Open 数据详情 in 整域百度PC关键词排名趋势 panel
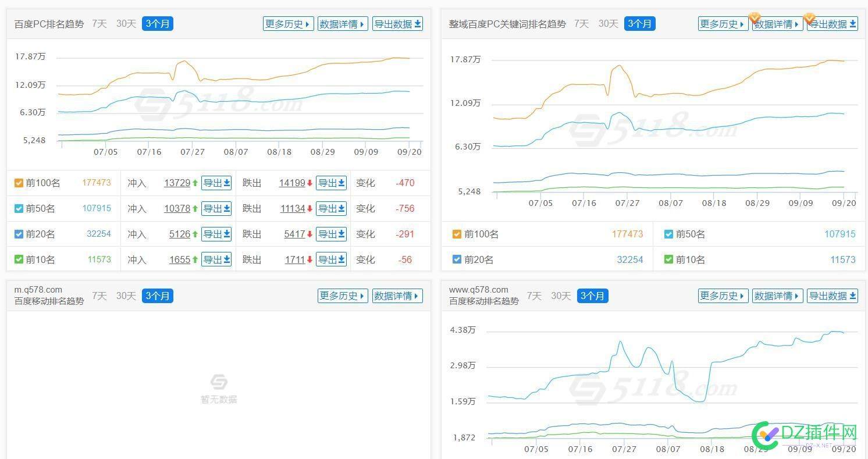The width and height of the screenshot is (868, 459). pos(777,24)
